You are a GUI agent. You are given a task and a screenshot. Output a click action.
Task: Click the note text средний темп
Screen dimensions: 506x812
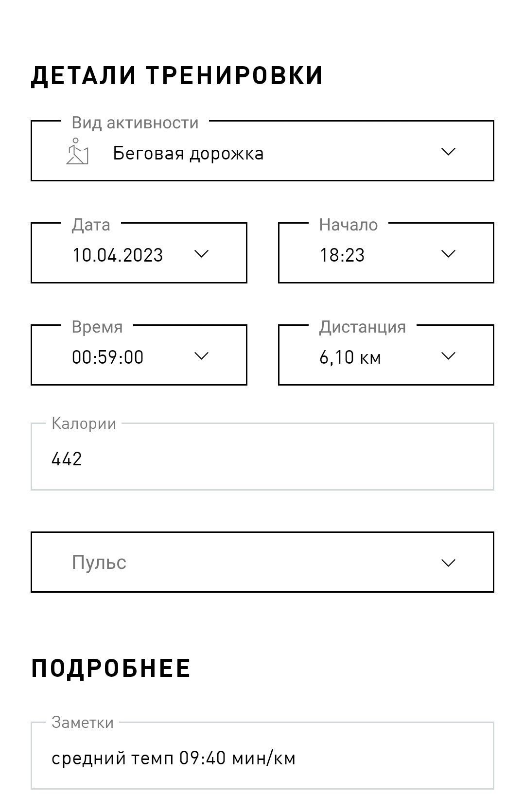click(x=112, y=759)
